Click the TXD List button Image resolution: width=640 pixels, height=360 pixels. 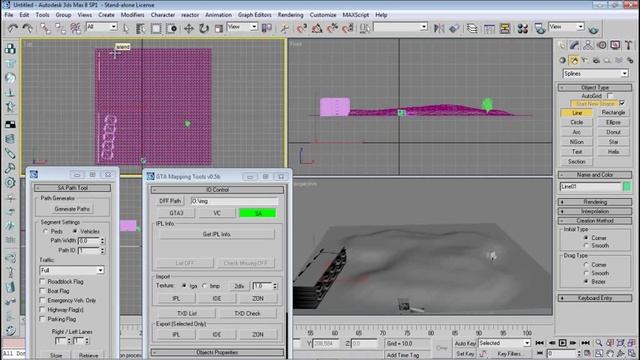(x=187, y=313)
